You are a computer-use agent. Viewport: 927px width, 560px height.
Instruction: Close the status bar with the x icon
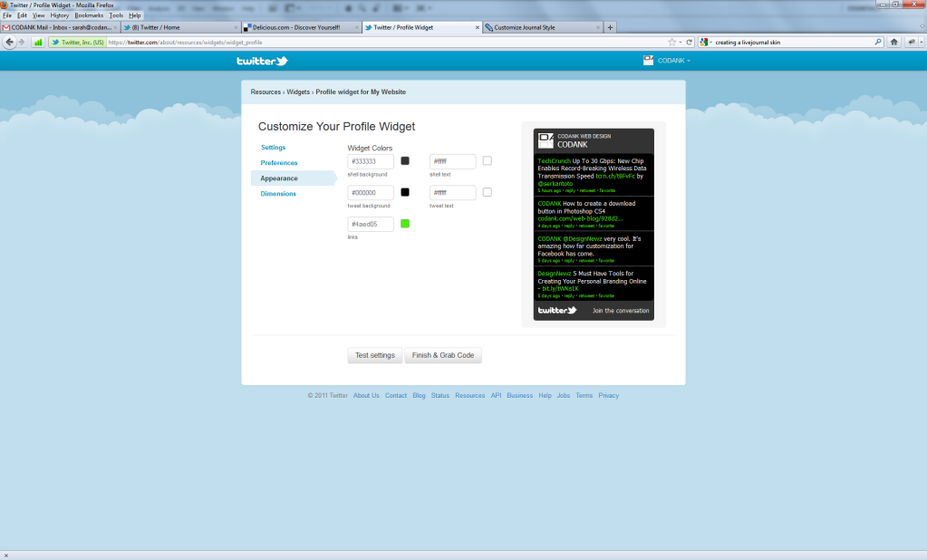click(x=6, y=555)
